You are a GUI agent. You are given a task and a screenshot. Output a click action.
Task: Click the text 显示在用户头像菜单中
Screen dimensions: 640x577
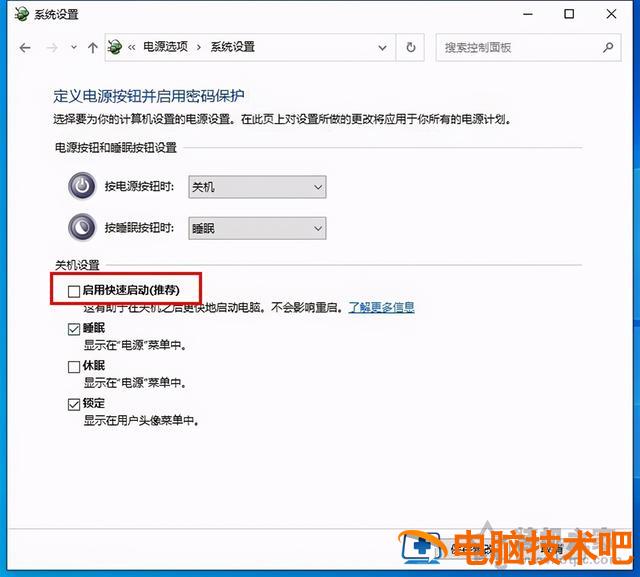pos(141,420)
